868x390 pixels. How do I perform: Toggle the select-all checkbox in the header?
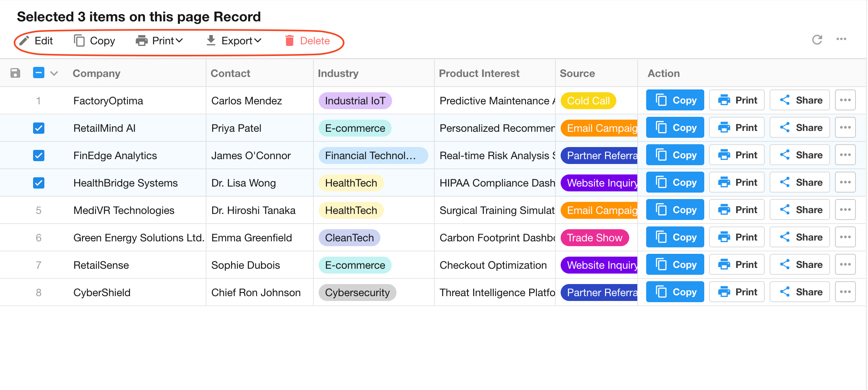[39, 73]
